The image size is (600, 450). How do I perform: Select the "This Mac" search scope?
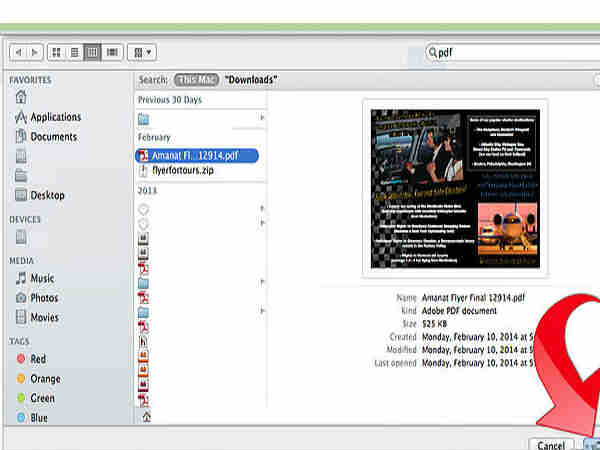[195, 79]
